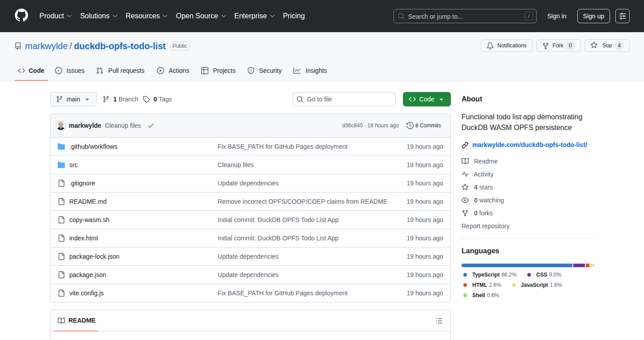644x340 pixels.
Task: Click the file icon for .gitignore
Action: [61, 183]
